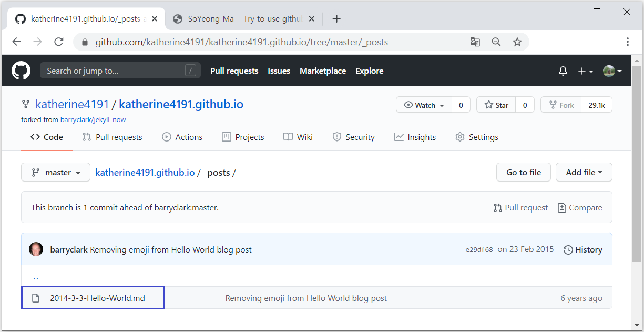Open the plus create-new menu
Screen dimensions: 644x332
(x=586, y=71)
